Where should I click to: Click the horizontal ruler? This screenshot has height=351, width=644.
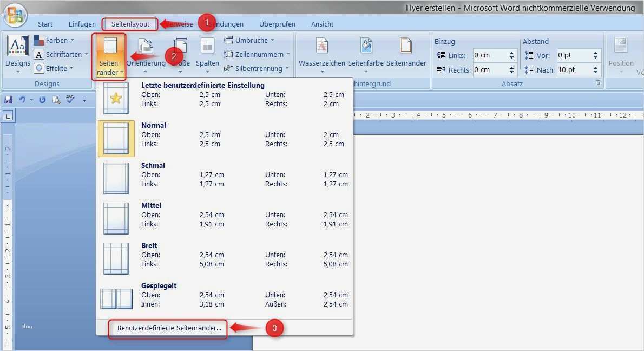point(498,115)
